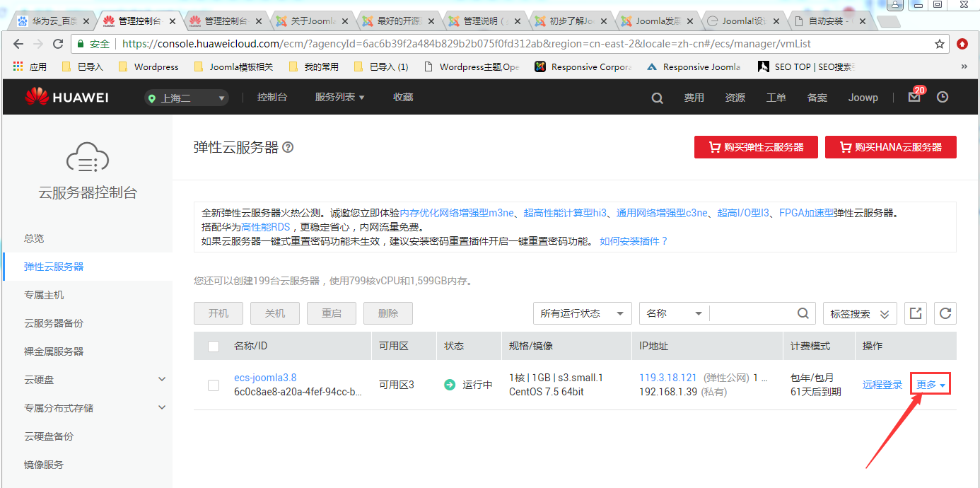Click the 购买弹性云服务器 button
Viewport: 980px width, 488px height.
pos(756,147)
